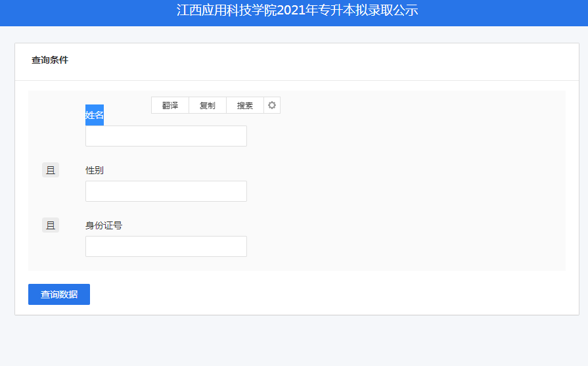Click the page title 江西应用科技学院2021年专升本拟录取公示
The height and width of the screenshot is (366, 588).
(x=297, y=11)
